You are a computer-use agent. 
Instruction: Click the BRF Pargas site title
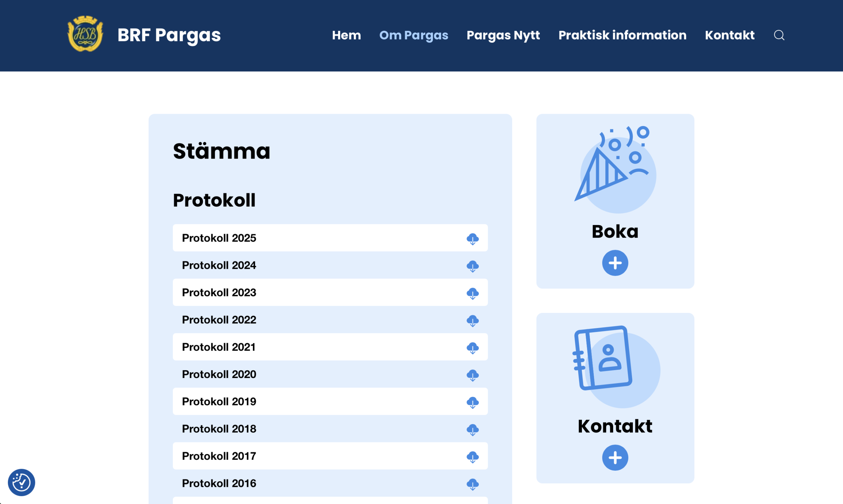coord(169,35)
